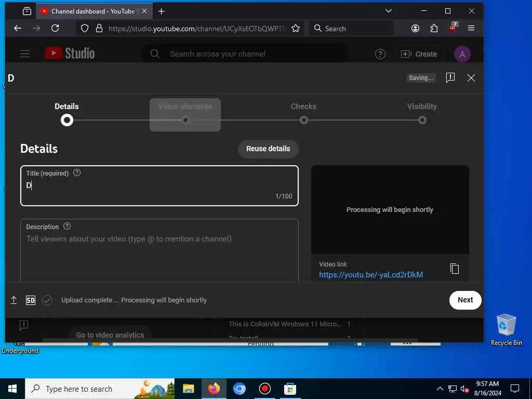Click Go to video analytics

click(110, 335)
